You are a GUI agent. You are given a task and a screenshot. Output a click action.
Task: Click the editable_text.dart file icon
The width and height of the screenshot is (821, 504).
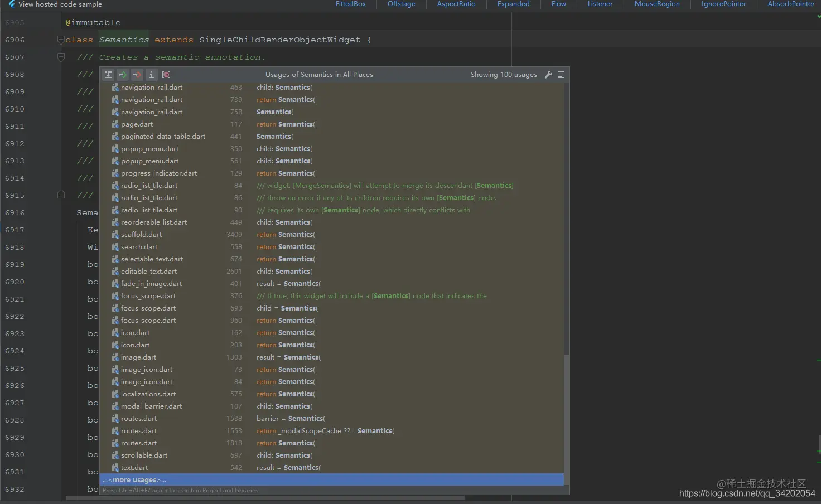115,272
